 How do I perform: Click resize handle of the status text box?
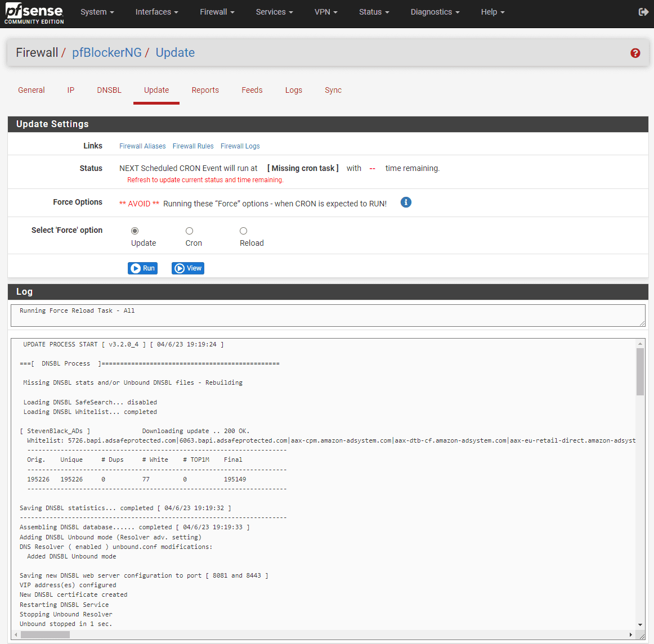point(642,323)
